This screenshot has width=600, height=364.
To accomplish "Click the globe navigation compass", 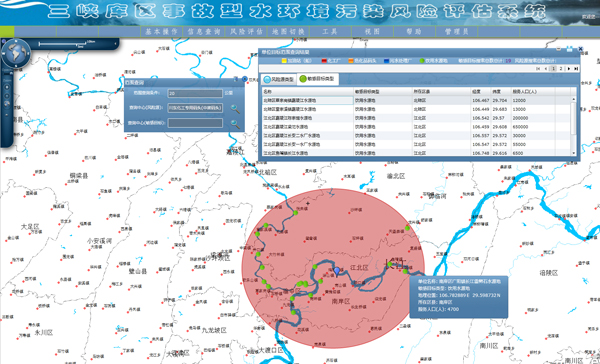I will tap(16, 53).
